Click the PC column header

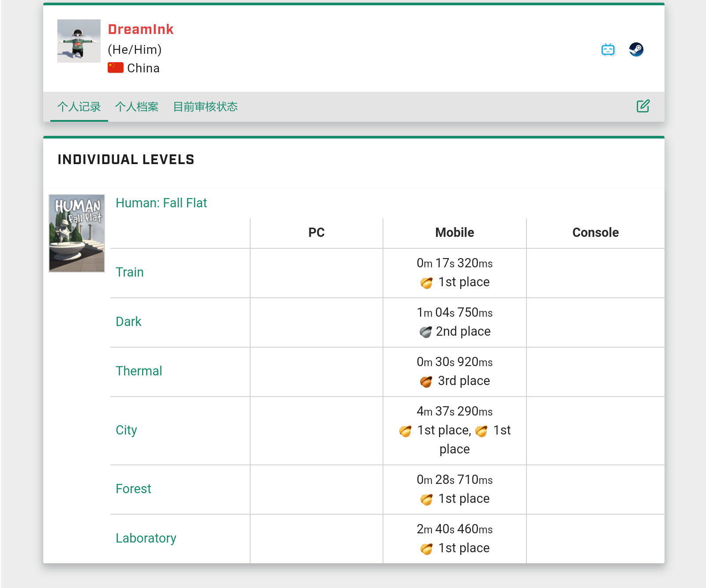click(316, 232)
